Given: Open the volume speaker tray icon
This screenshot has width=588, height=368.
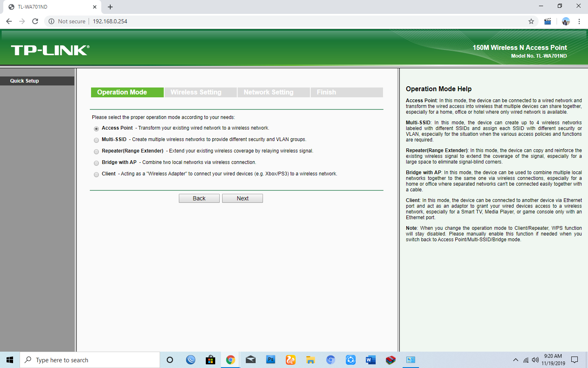Looking at the screenshot, I should (x=535, y=360).
